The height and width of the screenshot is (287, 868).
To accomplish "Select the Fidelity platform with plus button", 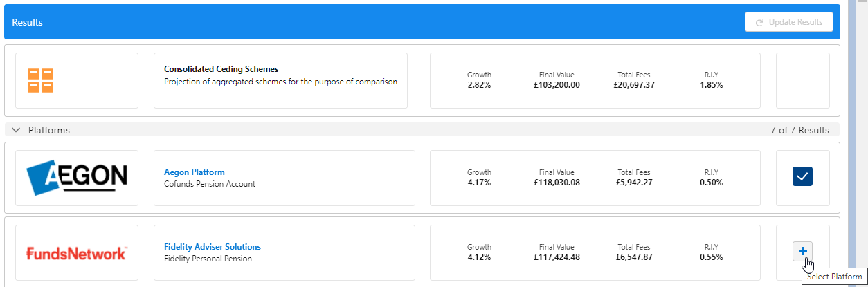I will click(x=802, y=252).
